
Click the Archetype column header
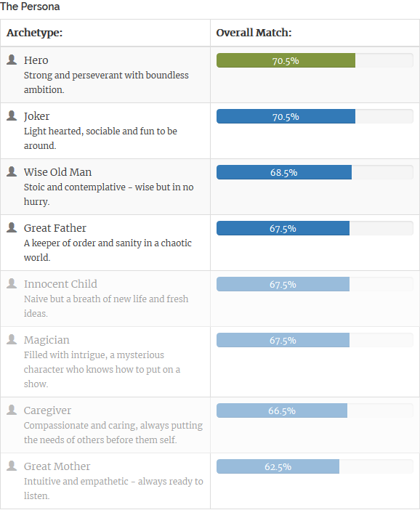coord(34,33)
